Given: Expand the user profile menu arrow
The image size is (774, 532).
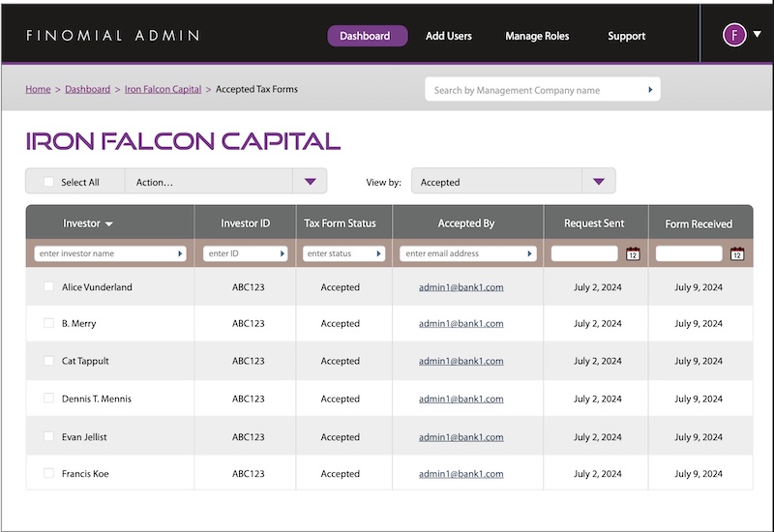Looking at the screenshot, I should (757, 33).
